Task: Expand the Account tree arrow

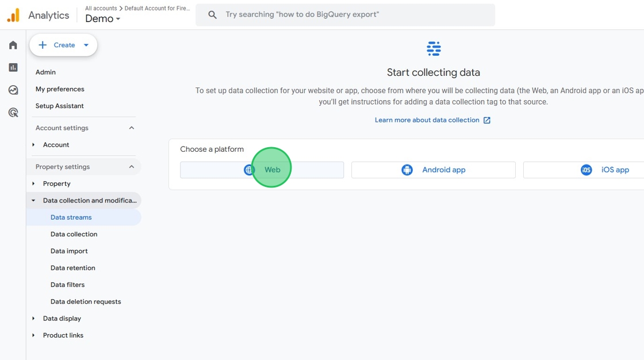Action: pos(33,145)
